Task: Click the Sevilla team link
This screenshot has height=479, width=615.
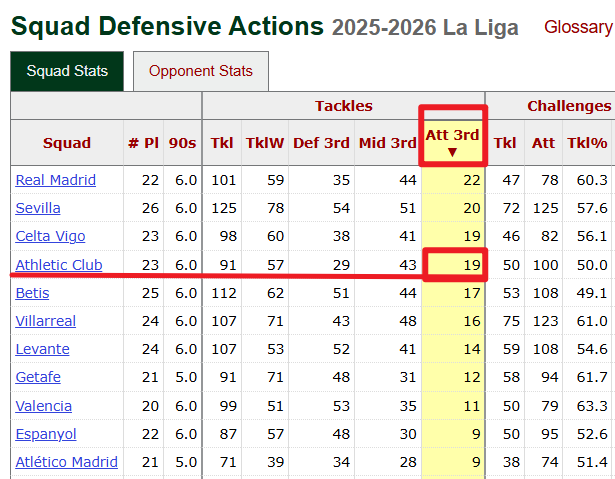Action: pos(38,208)
